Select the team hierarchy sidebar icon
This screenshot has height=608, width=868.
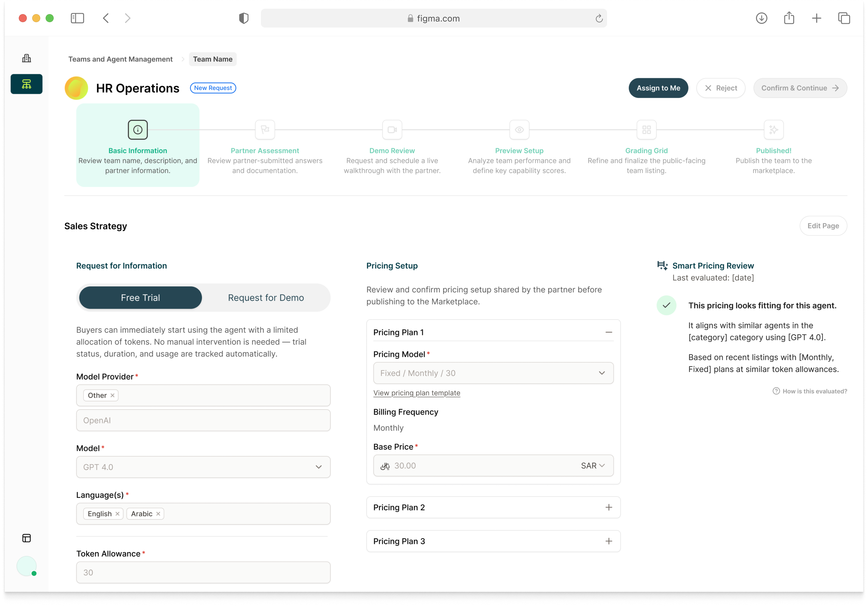pos(26,84)
